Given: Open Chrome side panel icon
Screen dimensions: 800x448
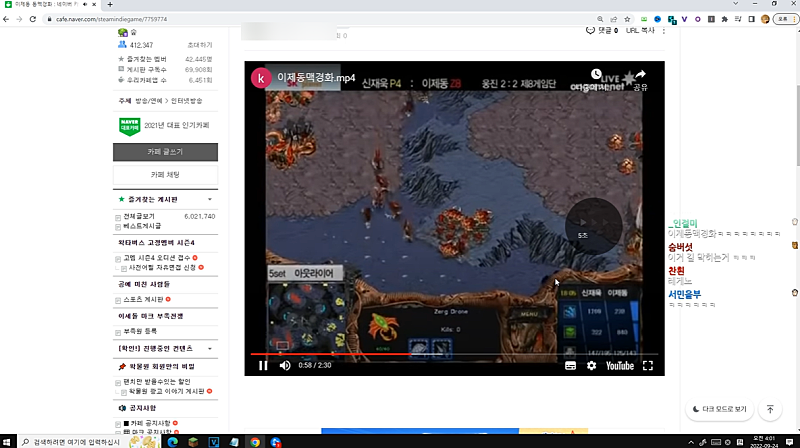Looking at the screenshot, I should pyautogui.click(x=752, y=19).
